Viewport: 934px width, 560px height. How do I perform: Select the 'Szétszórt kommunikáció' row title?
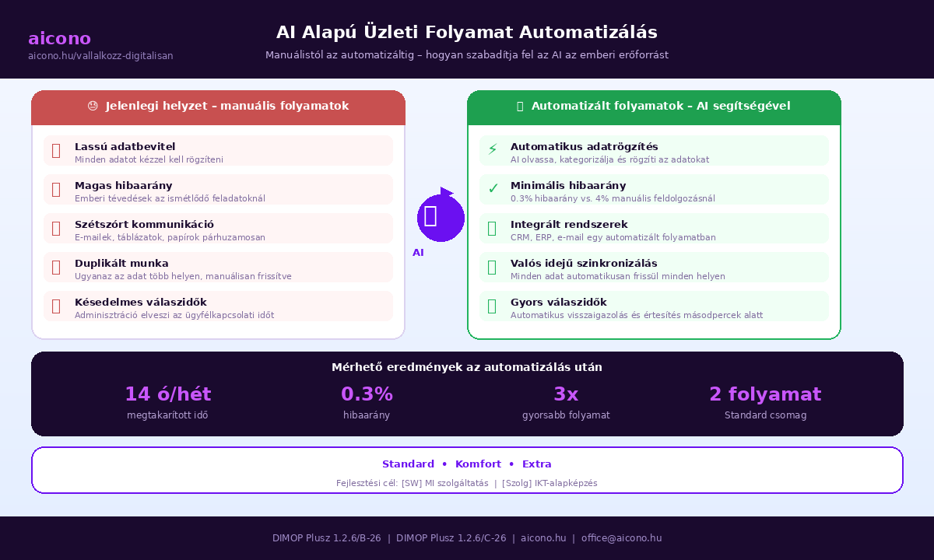144,224
